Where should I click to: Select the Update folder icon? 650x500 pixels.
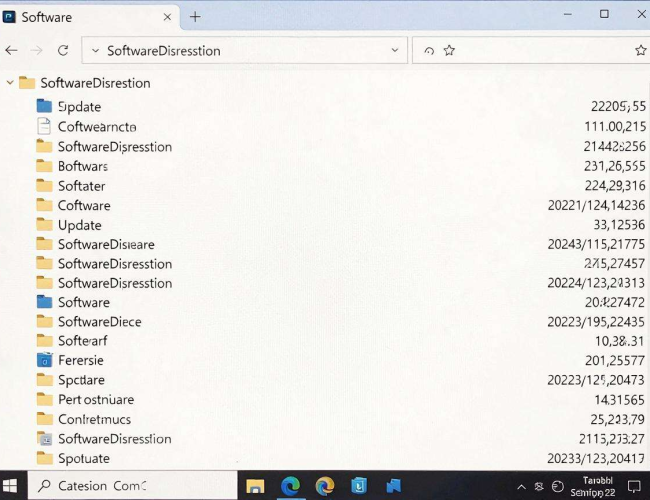pyautogui.click(x=44, y=224)
